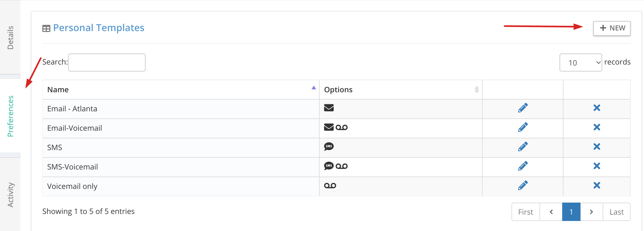Screen dimensions: 644x231
Task: Delete the Voicemail only template
Action: coord(597,186)
